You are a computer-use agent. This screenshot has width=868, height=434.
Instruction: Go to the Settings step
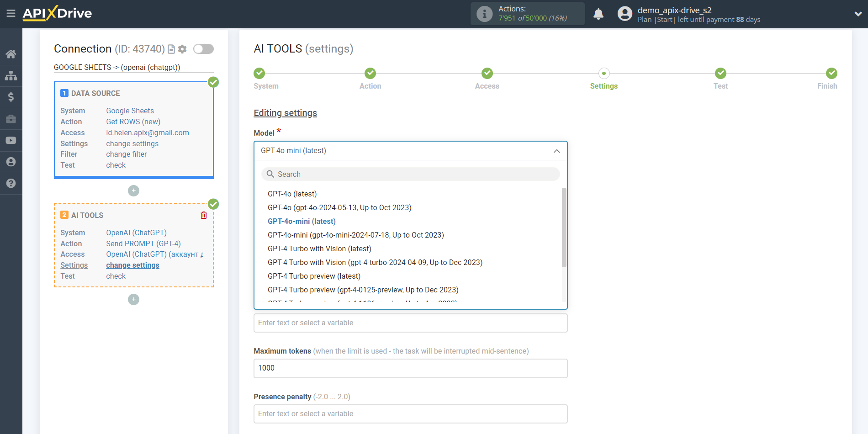point(603,74)
